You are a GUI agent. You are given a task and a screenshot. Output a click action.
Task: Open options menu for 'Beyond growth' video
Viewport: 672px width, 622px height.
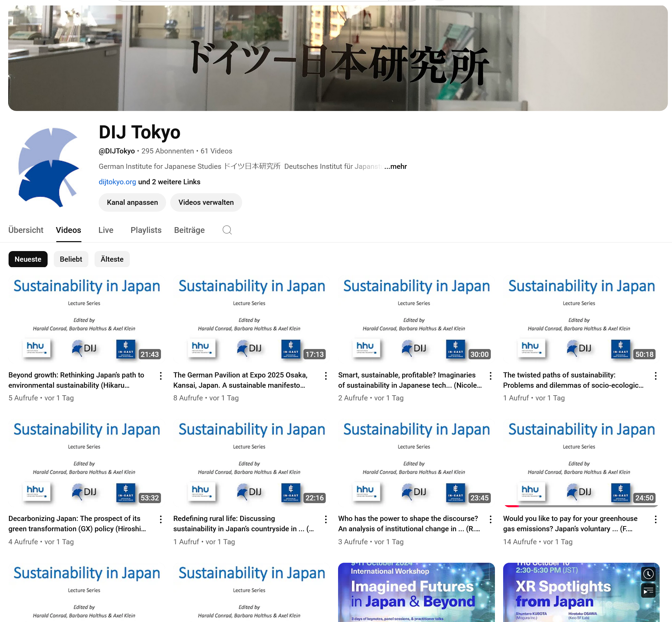(x=161, y=376)
